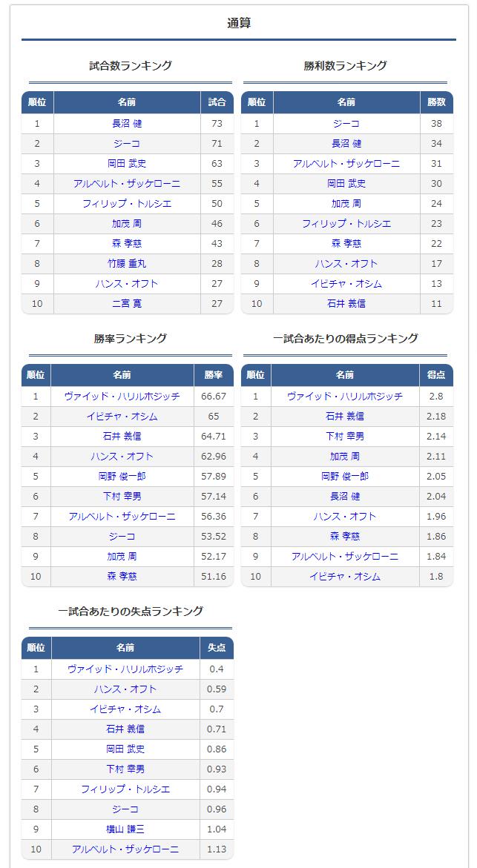Click the 勝率 column header
Image resolution: width=477 pixels, height=868 pixels.
pyautogui.click(x=214, y=375)
